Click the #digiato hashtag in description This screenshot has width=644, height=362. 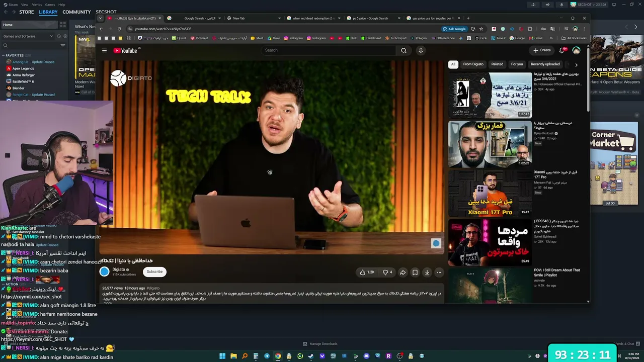(153, 288)
